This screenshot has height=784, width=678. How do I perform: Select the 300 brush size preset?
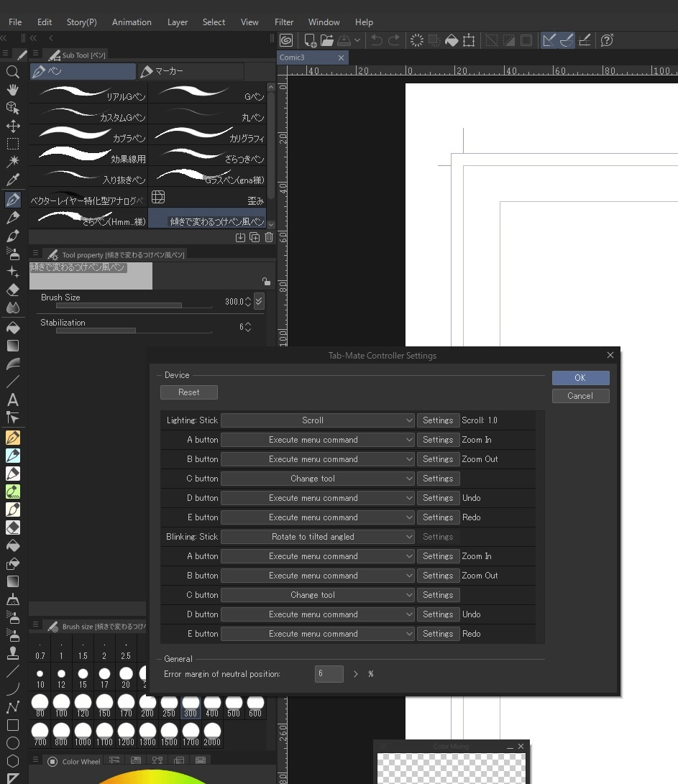coord(190,707)
